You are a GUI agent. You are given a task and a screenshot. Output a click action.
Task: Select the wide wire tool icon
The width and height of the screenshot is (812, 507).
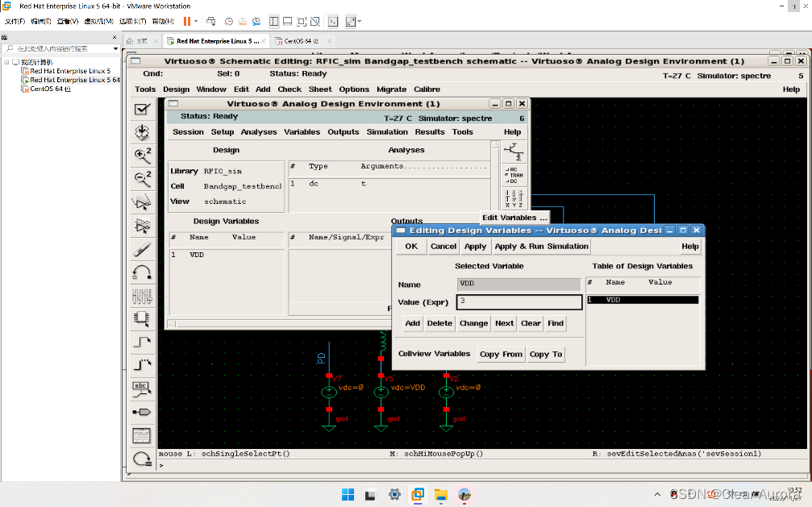coord(142,365)
